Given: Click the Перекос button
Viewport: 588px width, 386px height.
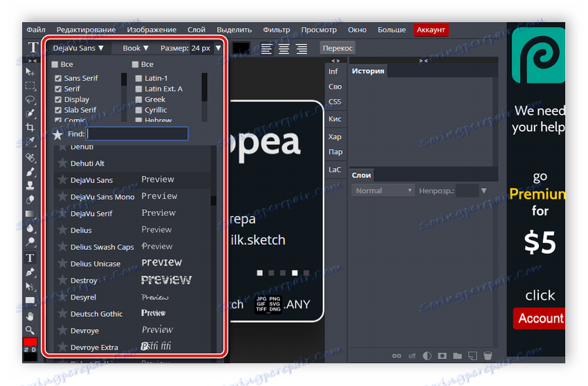Looking at the screenshot, I should tap(338, 48).
